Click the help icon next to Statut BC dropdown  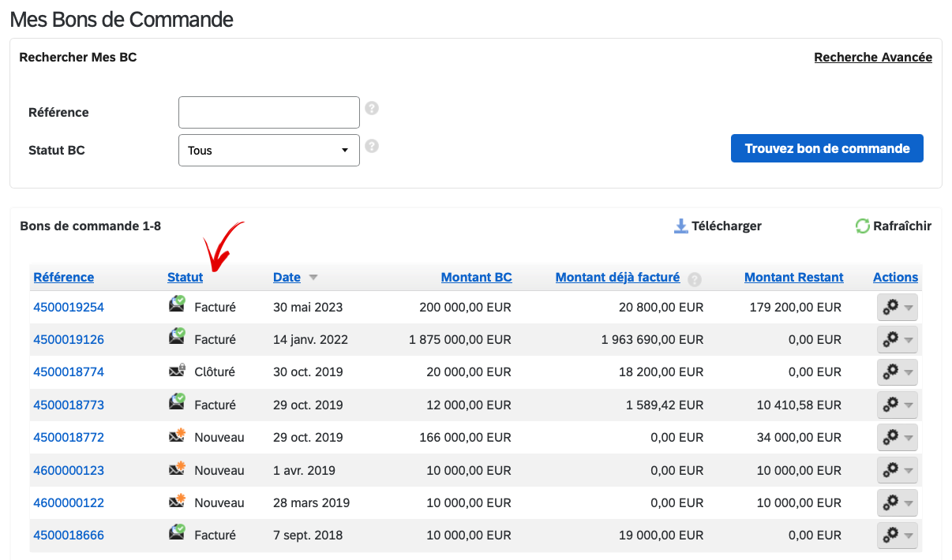point(372,146)
